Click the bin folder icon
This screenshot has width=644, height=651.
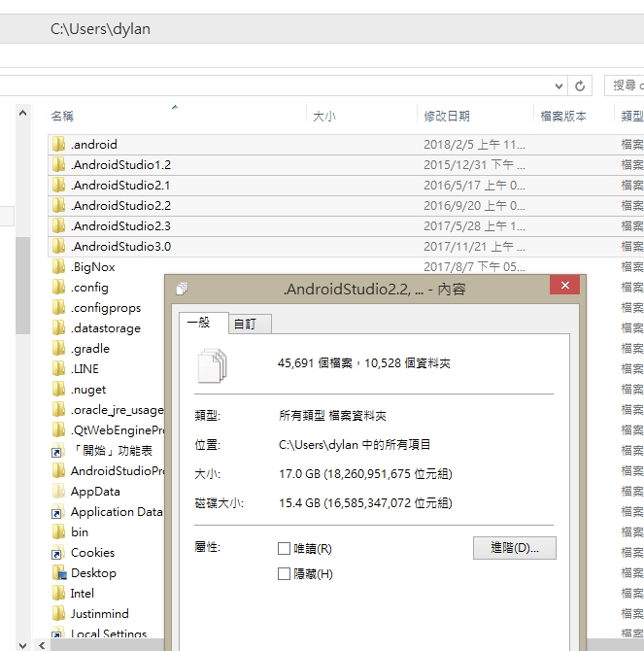tap(58, 531)
